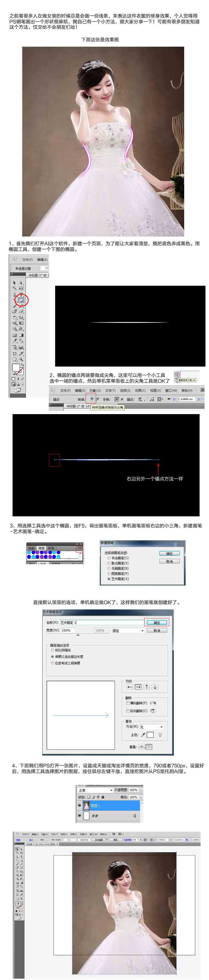Image resolution: width=209 pixels, height=980 pixels.
Task: Click the convert anchor to corner button
Action: click(x=92, y=399)
